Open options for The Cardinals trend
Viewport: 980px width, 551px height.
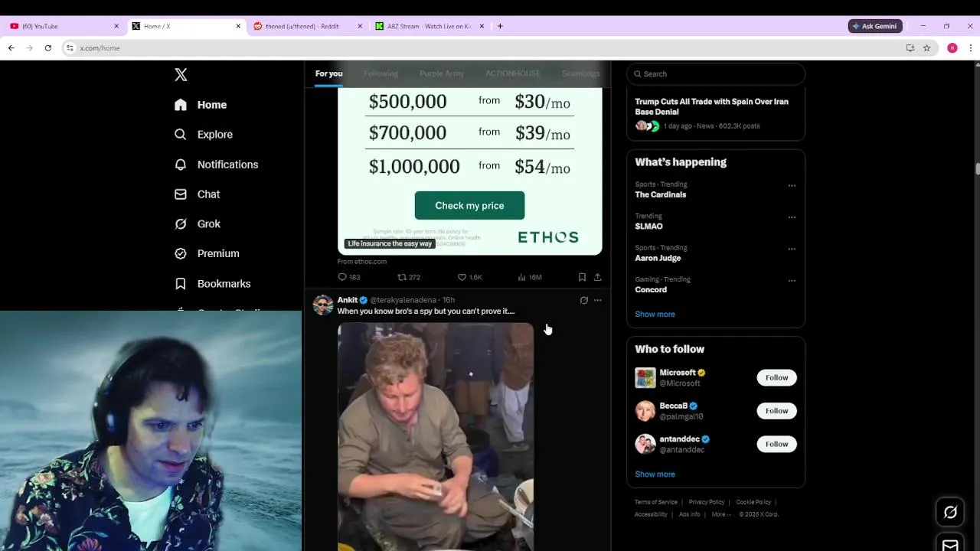pyautogui.click(x=792, y=185)
